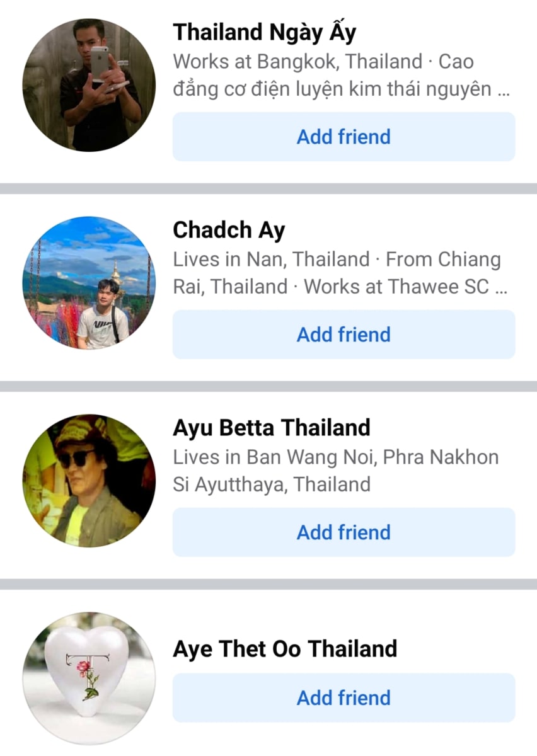The height and width of the screenshot is (756, 537).
Task: Open the Aye Thet Oo Thailand name link
Action: [285, 649]
